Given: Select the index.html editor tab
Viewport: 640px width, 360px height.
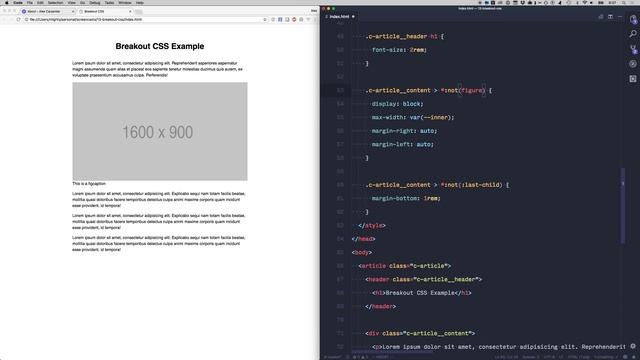Looking at the screenshot, I should click(x=340, y=17).
